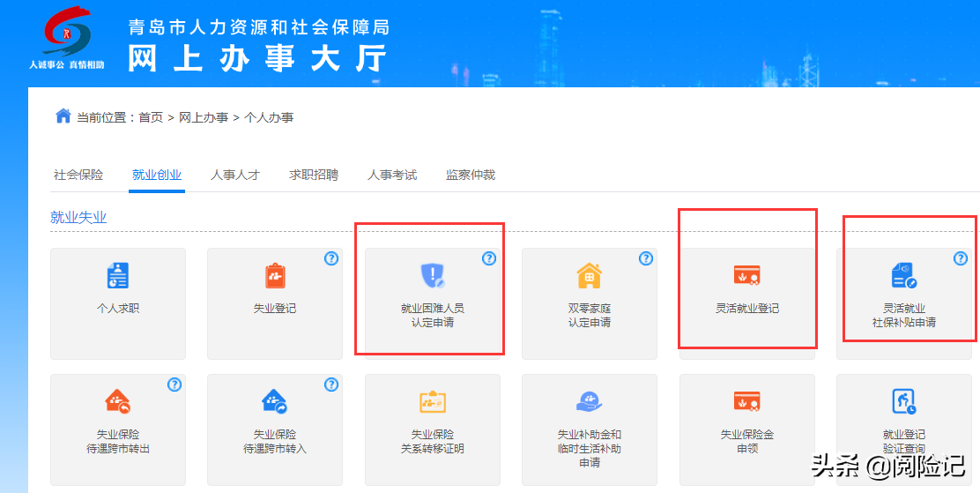Select the 监察仲裁 tab
The image size is (980, 493).
pos(471,176)
